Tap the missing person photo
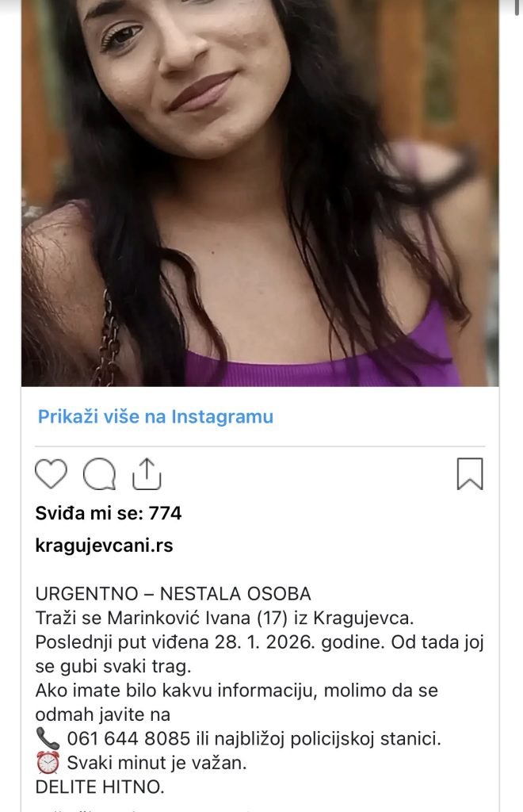Viewport: 523px width, 812px height. point(260,193)
